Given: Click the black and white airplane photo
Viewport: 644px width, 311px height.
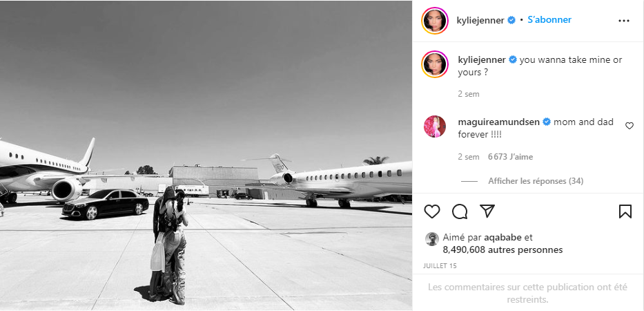Looking at the screenshot, I should [x=206, y=155].
